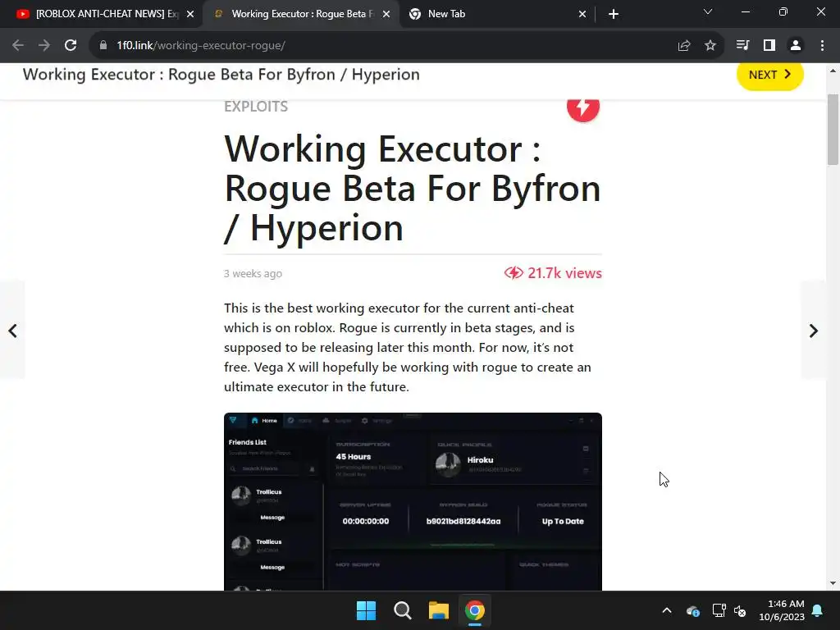Click the '00:00:00:00' server uptime value
The width and height of the screenshot is (840, 630).
[365, 521]
